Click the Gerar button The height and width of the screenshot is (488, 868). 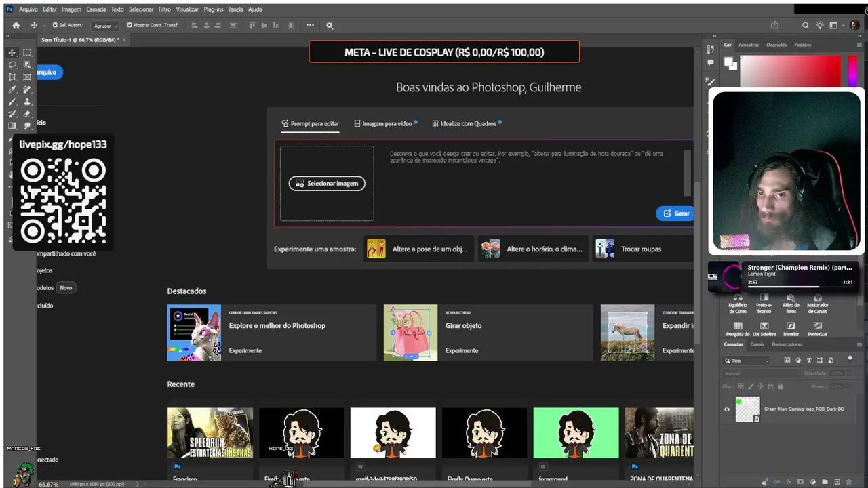click(x=675, y=213)
